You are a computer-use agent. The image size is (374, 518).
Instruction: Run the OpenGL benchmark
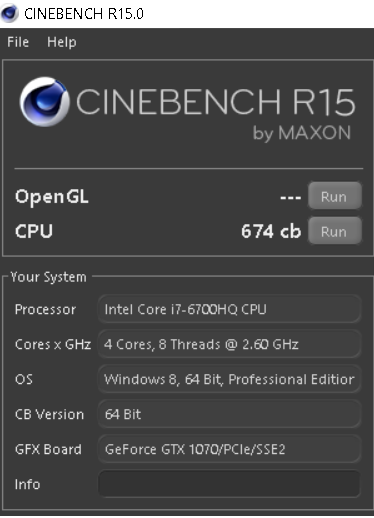point(335,196)
